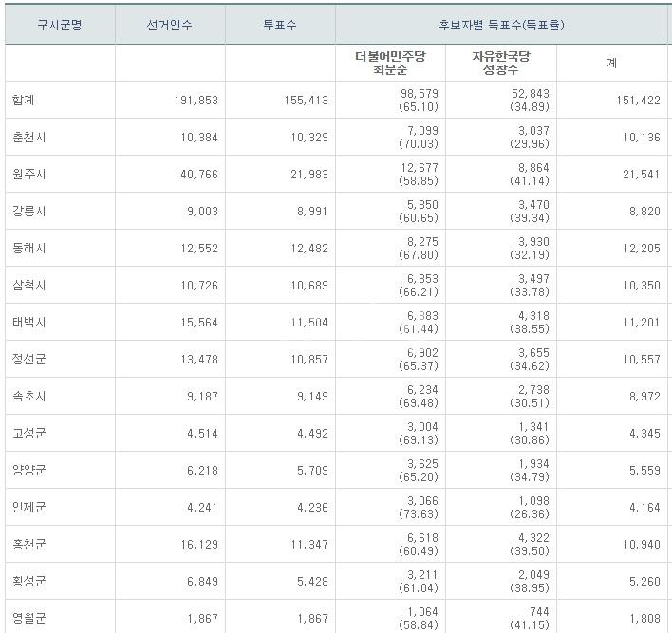Select the 정선군 row label
672x633 pixels.
pyautogui.click(x=28, y=359)
